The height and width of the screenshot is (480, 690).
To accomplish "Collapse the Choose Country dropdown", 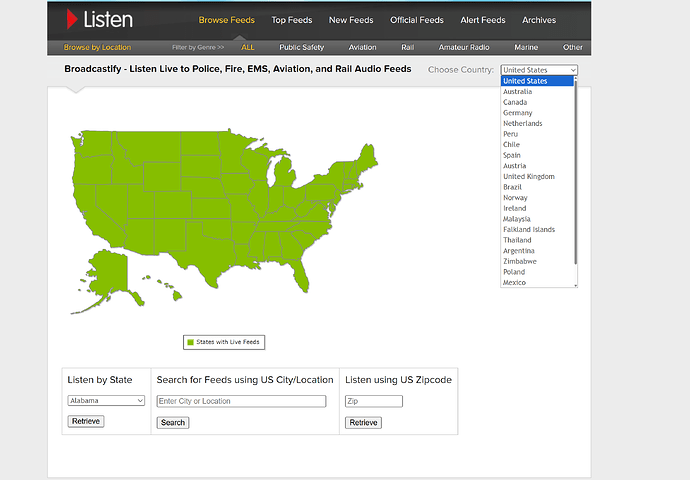I will coord(539,70).
